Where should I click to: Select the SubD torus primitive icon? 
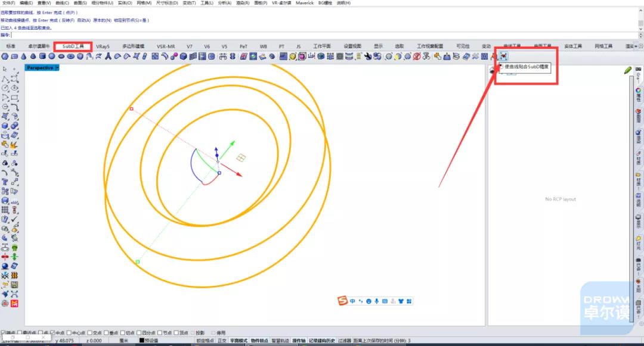coord(70,56)
